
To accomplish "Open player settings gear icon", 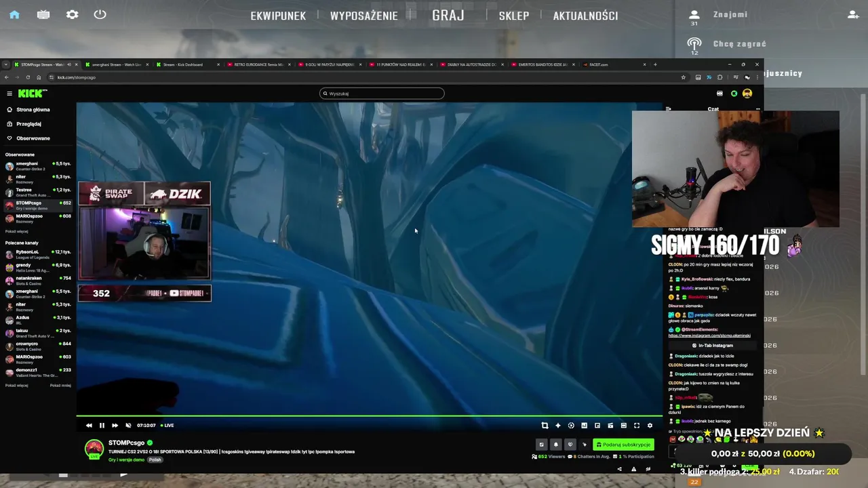I will point(650,425).
